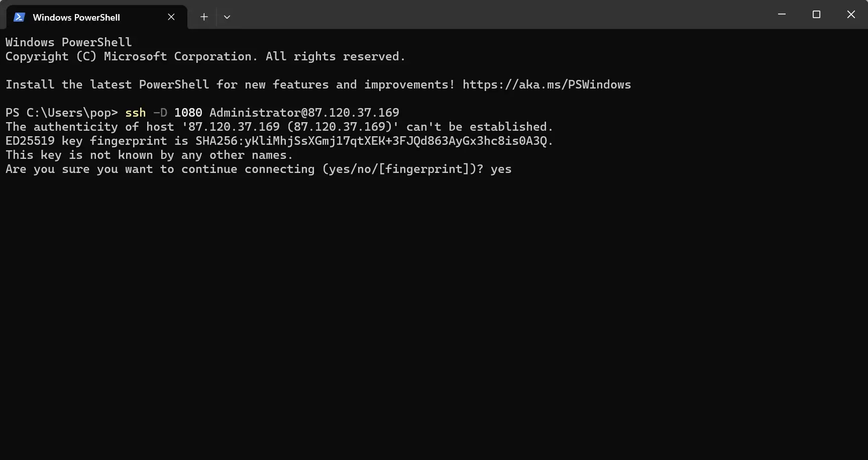This screenshot has height=460, width=868.
Task: Click the ED25519 key type text
Action: click(x=30, y=141)
